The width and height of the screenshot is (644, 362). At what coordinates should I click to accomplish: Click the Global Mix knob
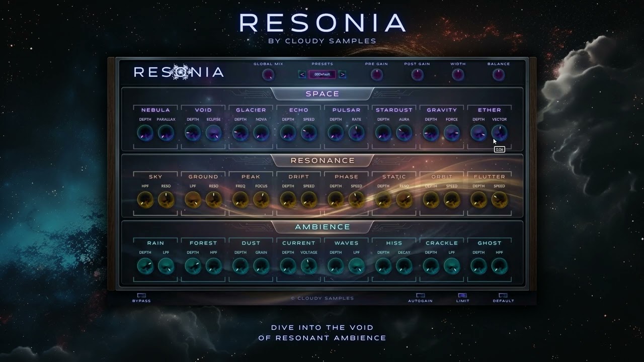pyautogui.click(x=268, y=75)
